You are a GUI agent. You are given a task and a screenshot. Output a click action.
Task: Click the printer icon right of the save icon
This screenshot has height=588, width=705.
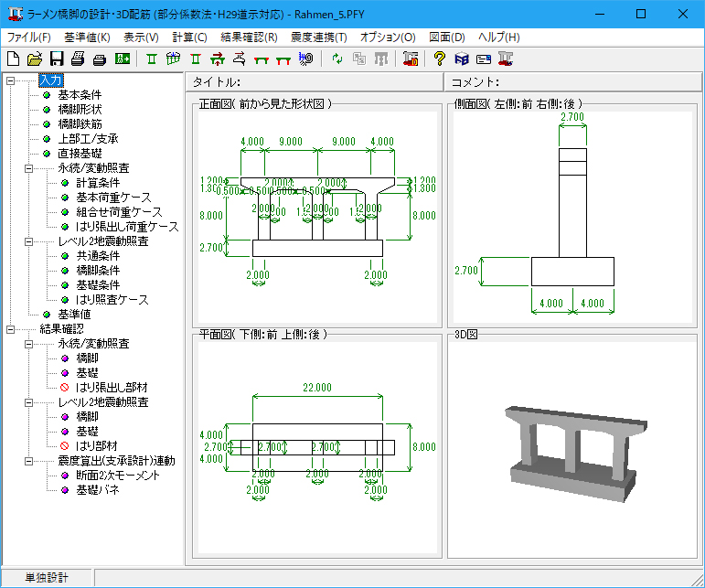[79, 59]
